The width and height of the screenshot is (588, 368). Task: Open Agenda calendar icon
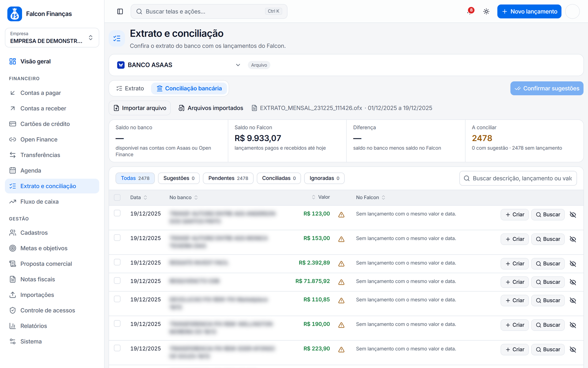click(x=13, y=171)
